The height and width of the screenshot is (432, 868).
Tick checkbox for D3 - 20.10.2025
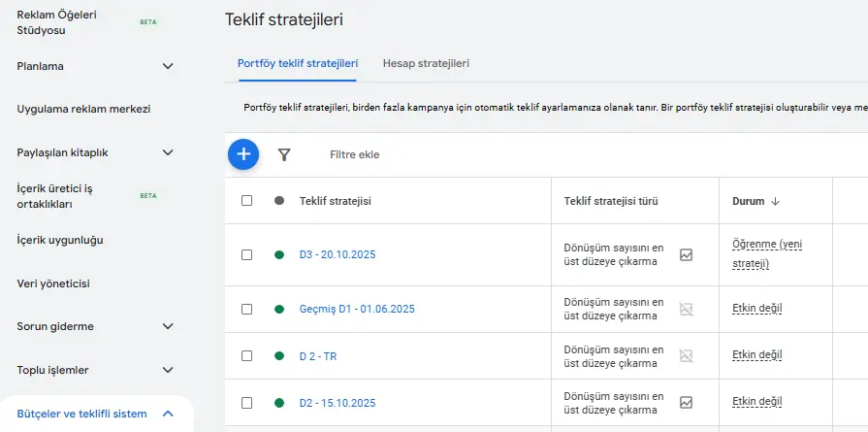246,254
